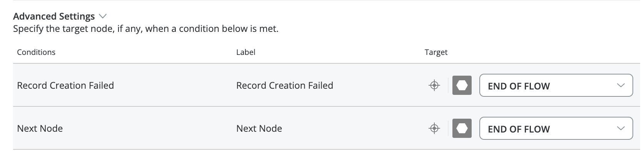Click the Advanced Settings heading
This screenshot has height=159, width=644.
tap(54, 16)
